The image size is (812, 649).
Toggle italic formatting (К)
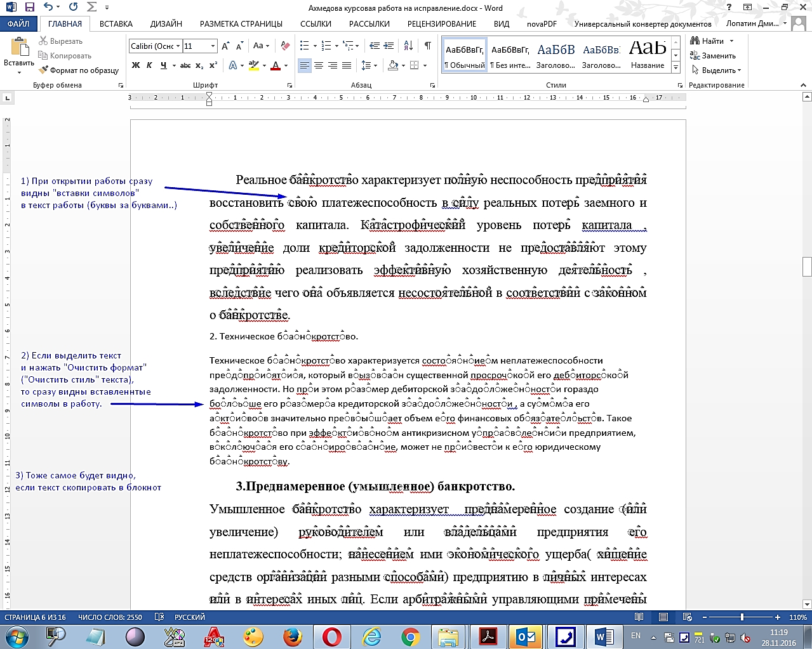149,65
